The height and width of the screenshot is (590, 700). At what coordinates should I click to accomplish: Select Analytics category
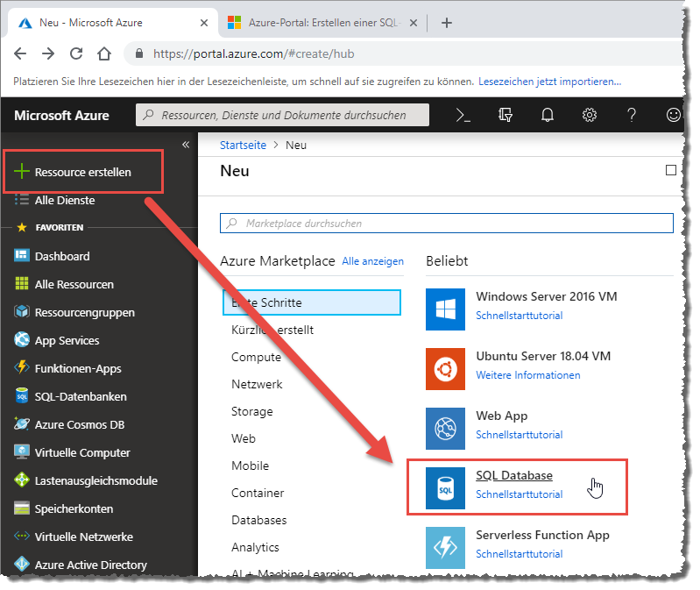point(255,548)
